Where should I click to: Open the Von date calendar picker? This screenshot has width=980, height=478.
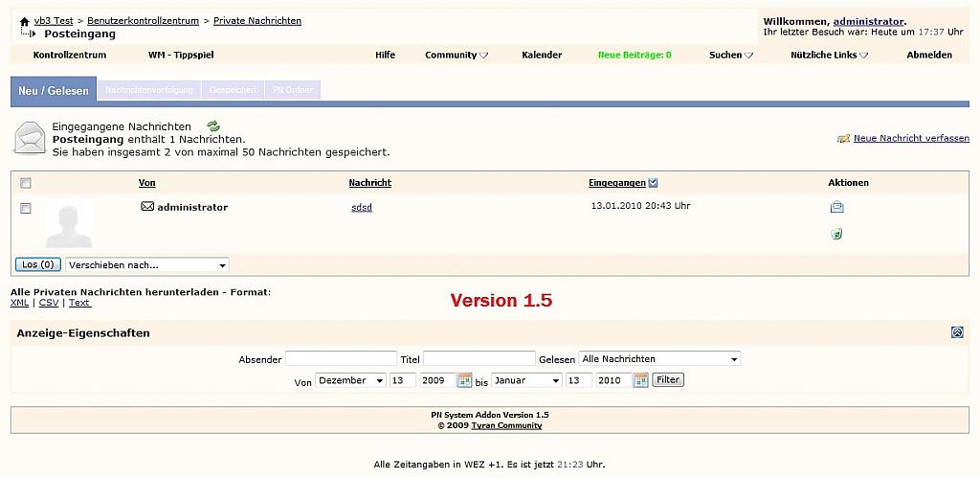click(465, 380)
